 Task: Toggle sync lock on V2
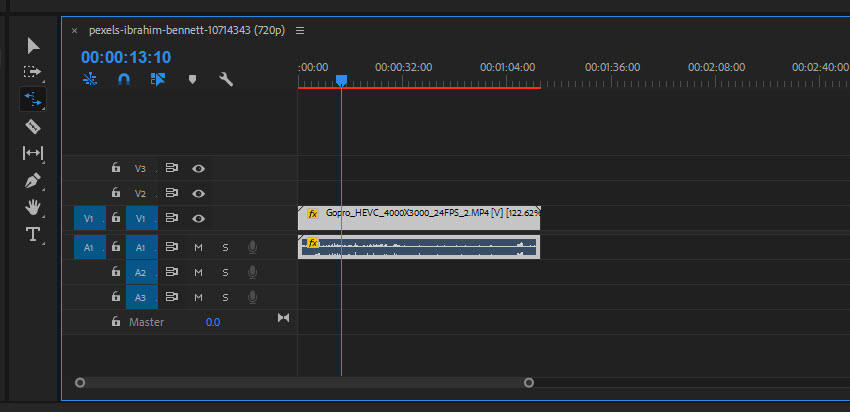point(172,193)
